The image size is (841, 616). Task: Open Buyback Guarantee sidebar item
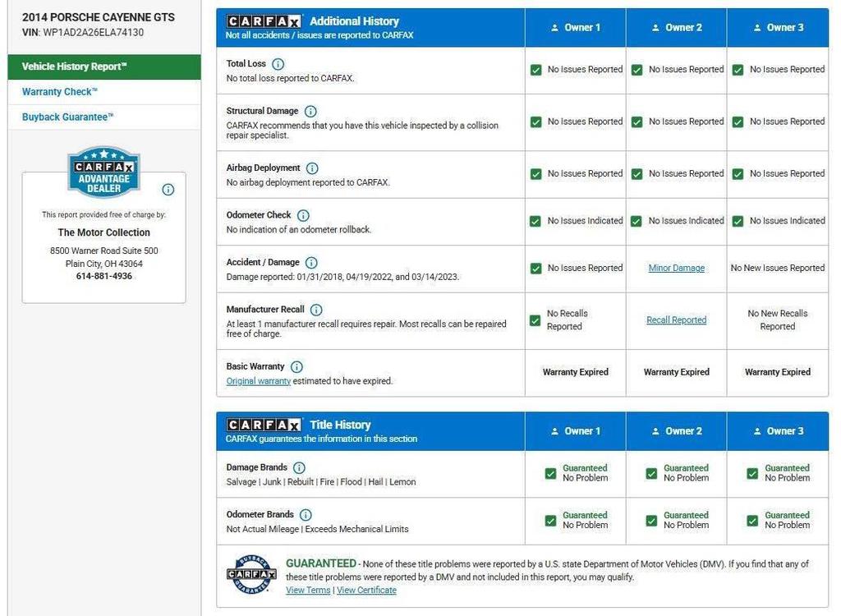click(x=67, y=117)
